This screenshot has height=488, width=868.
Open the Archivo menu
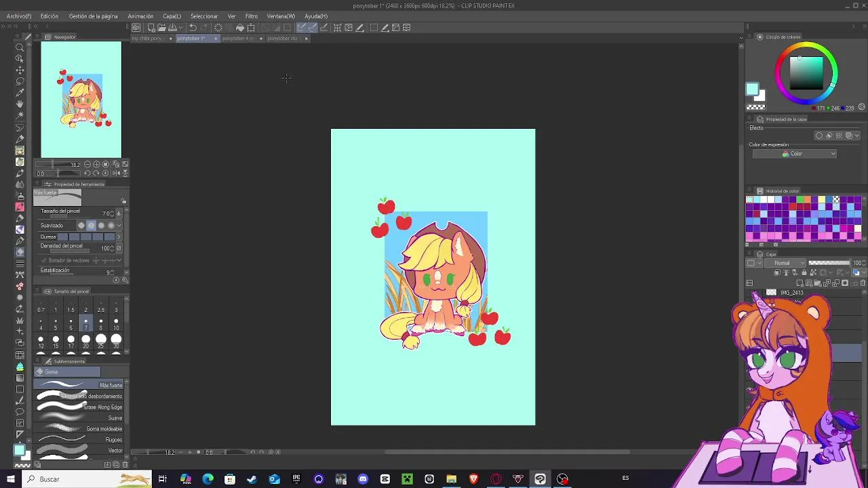tap(19, 16)
